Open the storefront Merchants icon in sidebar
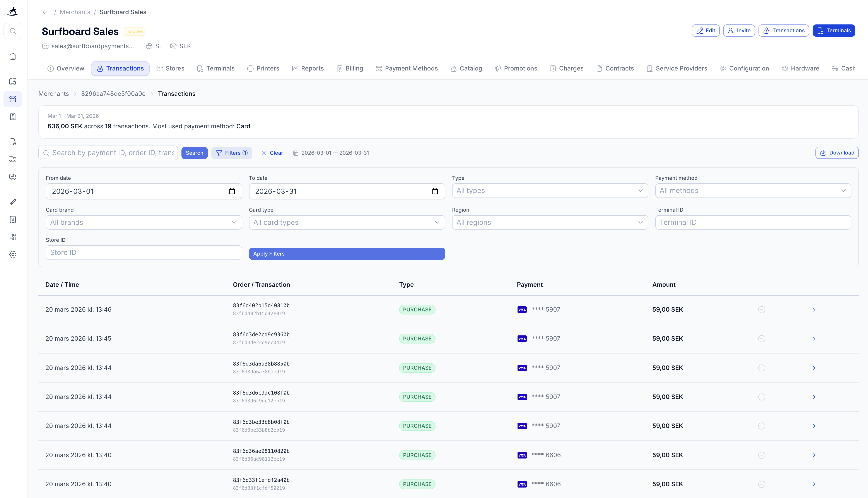This screenshot has height=498, width=868. click(x=13, y=99)
